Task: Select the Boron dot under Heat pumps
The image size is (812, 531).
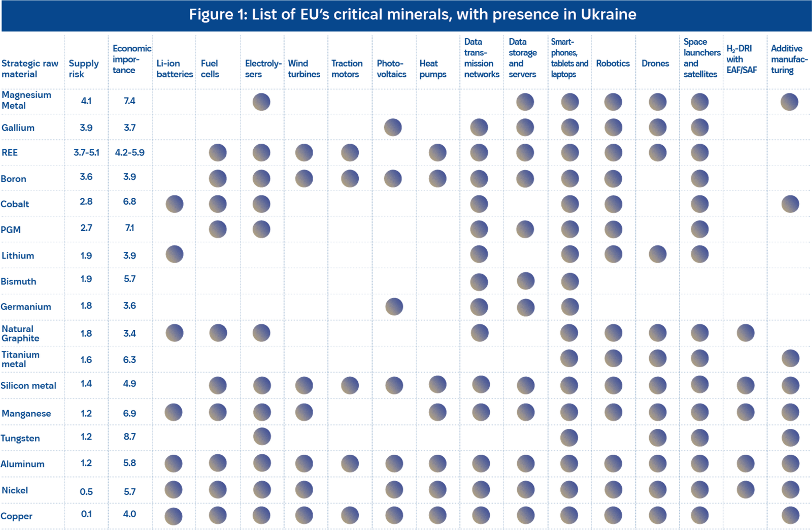Action: tap(437, 179)
